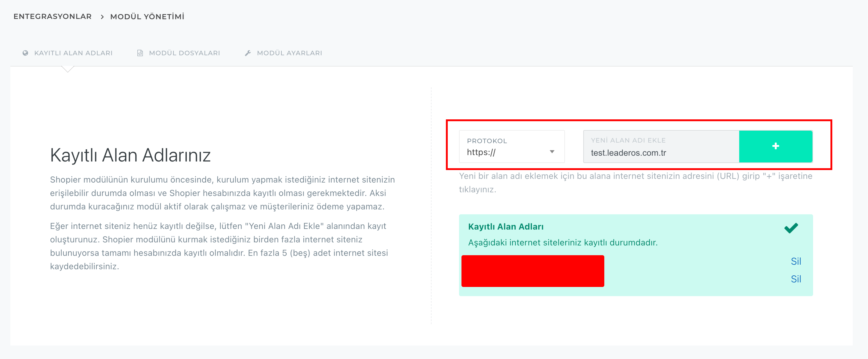This screenshot has height=359, width=868.
Task: Click the white plus icon to add domain
Action: (775, 146)
